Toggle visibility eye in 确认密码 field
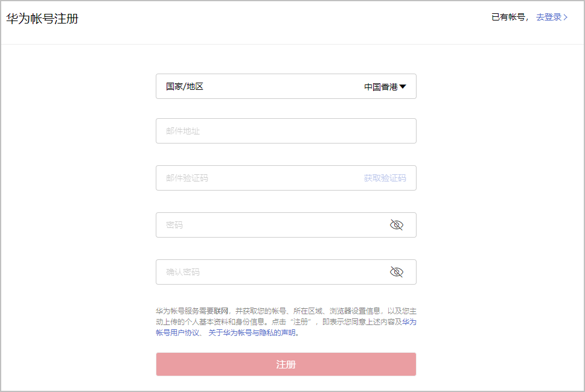The width and height of the screenshot is (585, 392). tap(396, 272)
